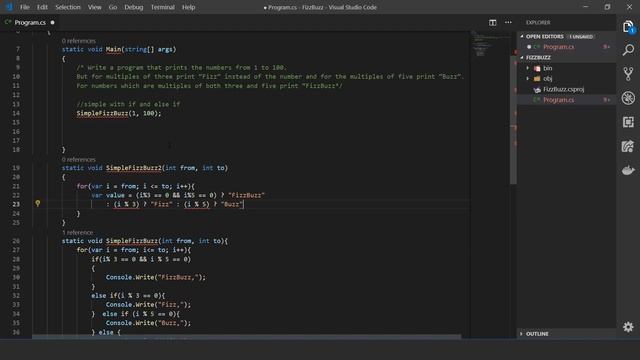Click the SimpleFizzBuzz2 method name
This screenshot has width=640, height=360.
(133, 168)
